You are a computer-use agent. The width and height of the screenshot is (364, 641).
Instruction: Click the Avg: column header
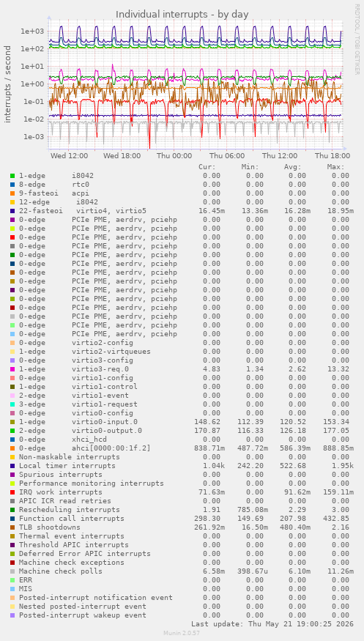[x=292, y=167]
